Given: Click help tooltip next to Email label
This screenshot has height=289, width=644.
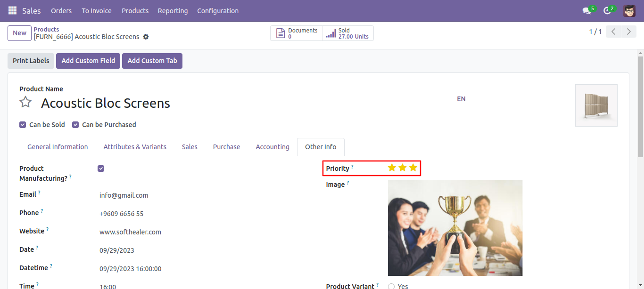Looking at the screenshot, I should (39, 192).
